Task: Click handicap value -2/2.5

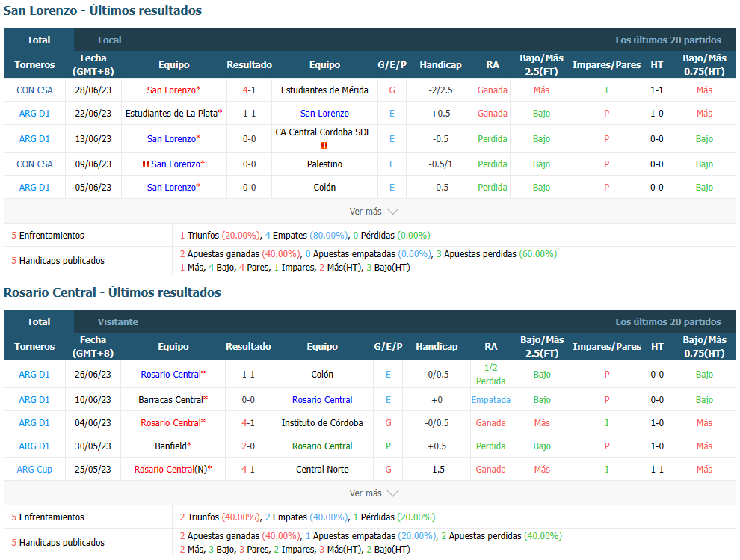Action: [x=441, y=90]
